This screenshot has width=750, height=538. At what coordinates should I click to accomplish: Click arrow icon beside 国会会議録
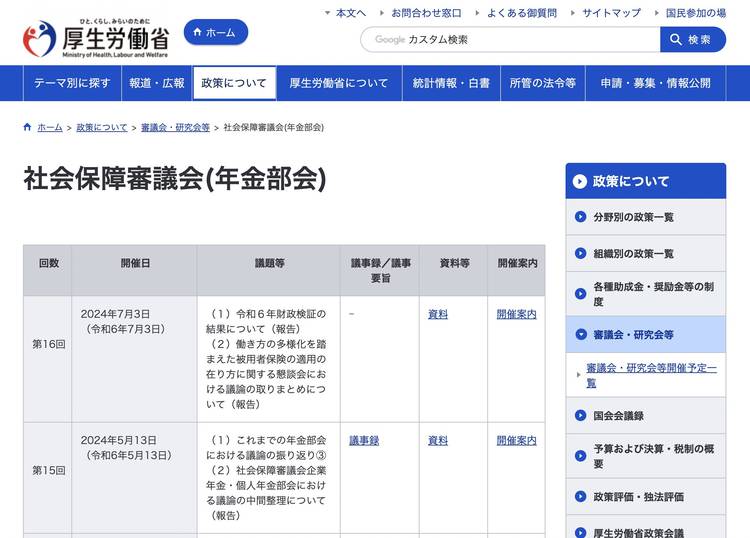[x=581, y=416]
